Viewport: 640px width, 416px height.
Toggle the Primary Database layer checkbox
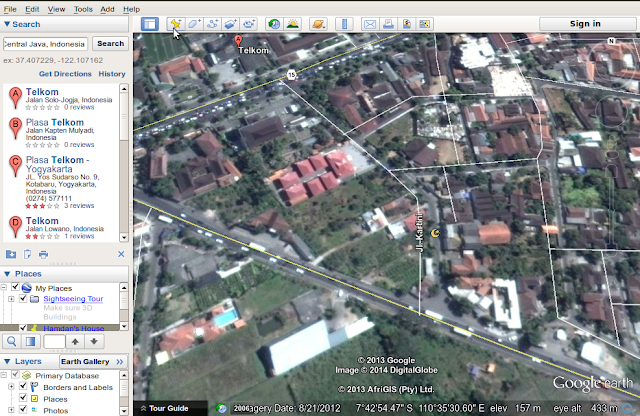tap(16, 374)
